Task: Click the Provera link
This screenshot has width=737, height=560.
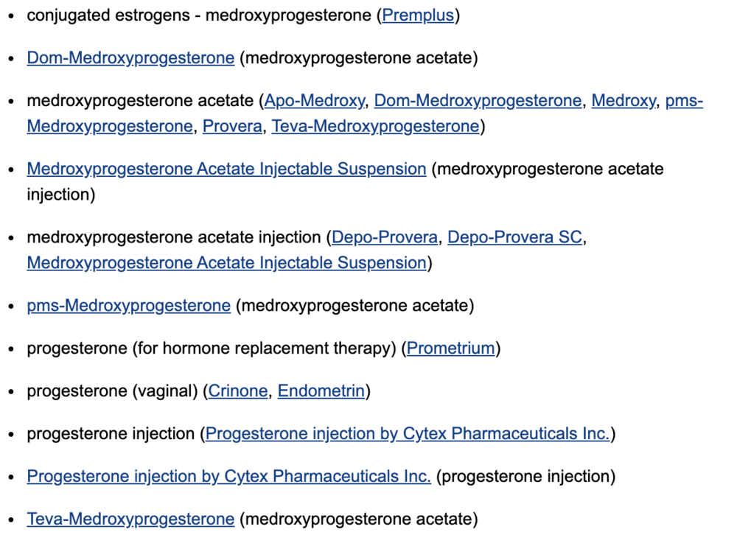Action: pos(232,126)
